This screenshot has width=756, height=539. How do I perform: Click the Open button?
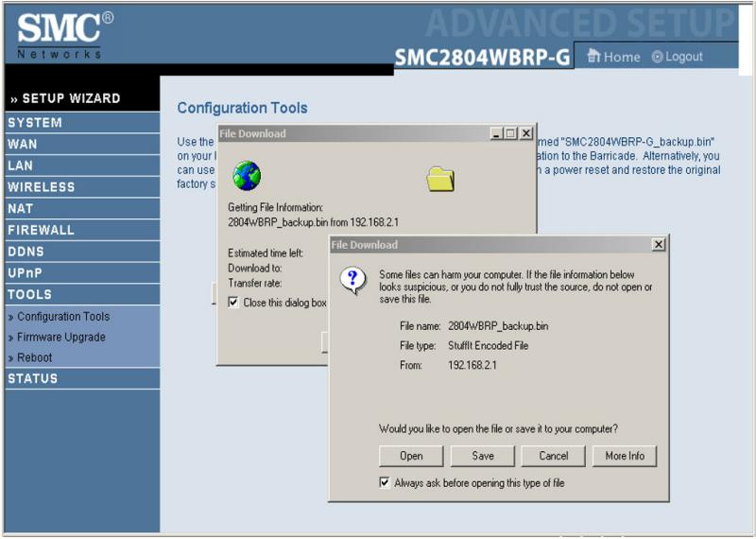click(411, 456)
